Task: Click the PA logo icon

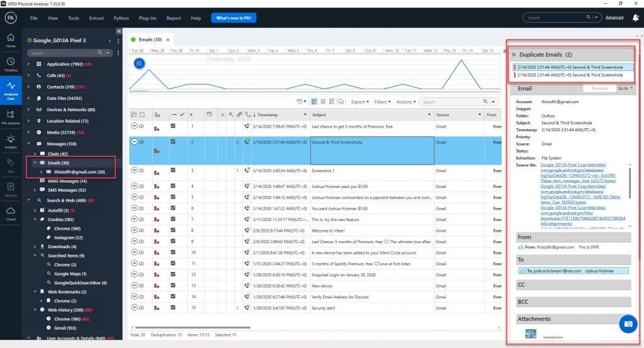Action: pyautogui.click(x=11, y=18)
